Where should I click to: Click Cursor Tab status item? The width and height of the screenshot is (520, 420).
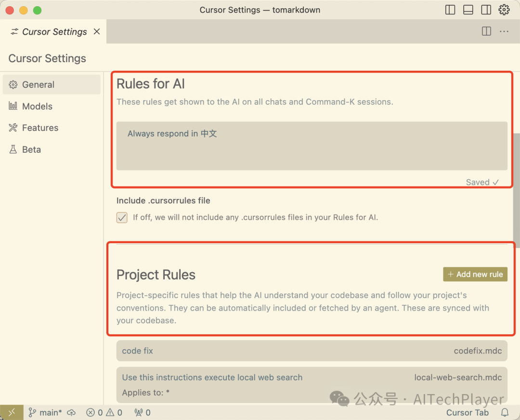(467, 413)
